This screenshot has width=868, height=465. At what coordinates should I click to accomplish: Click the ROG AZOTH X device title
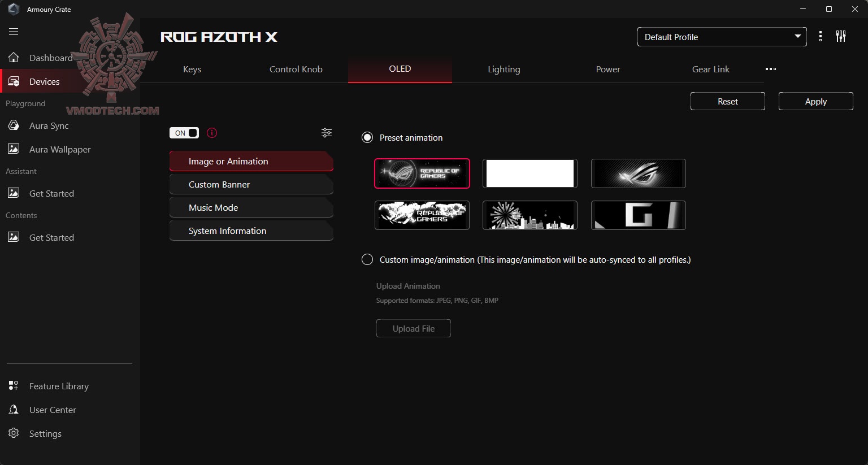click(219, 37)
